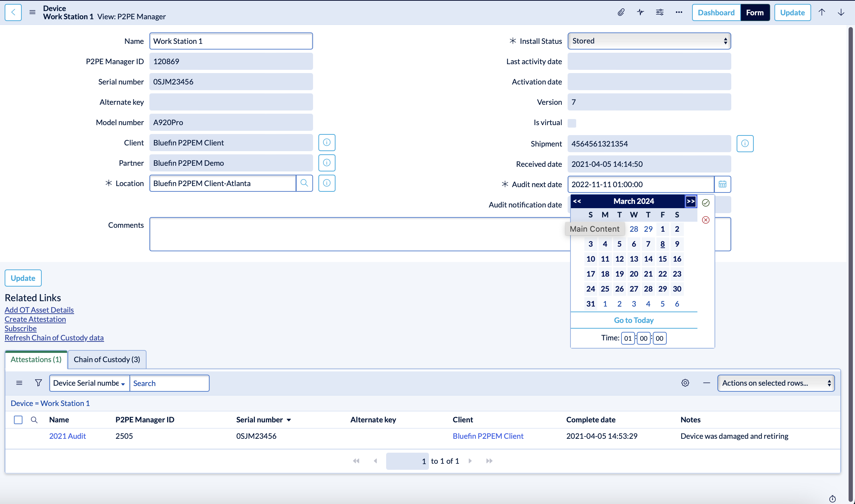The width and height of the screenshot is (855, 504).
Task: Search for a Location using the magnifier icon
Action: pos(304,183)
